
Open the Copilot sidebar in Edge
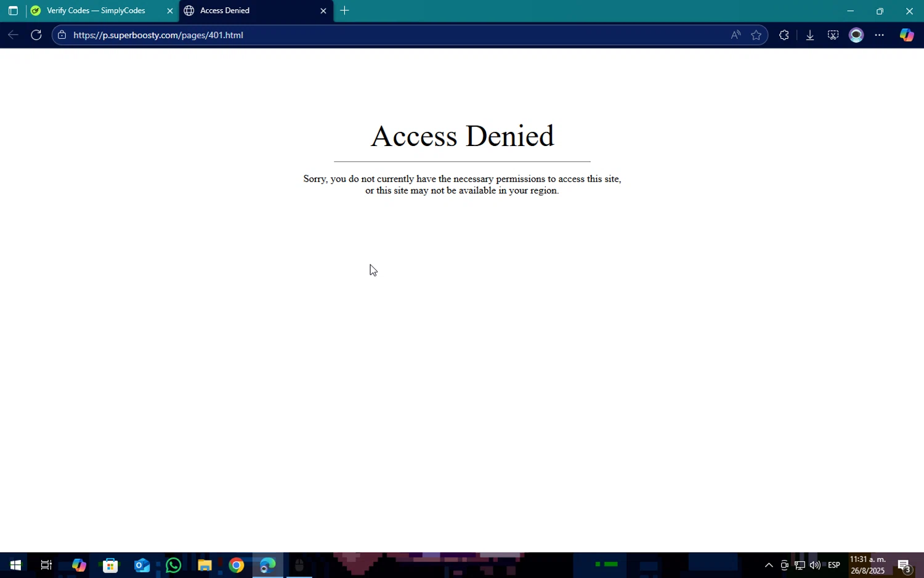(x=907, y=35)
